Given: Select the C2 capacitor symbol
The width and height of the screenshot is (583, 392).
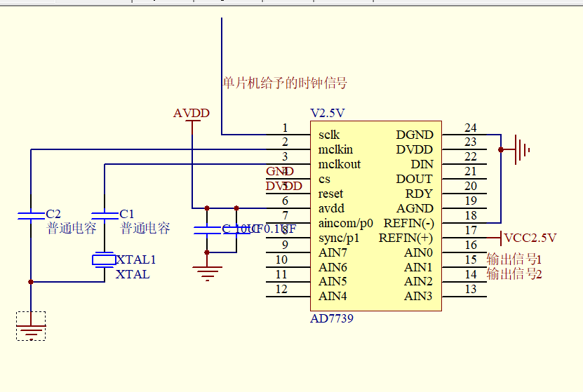Looking at the screenshot, I should (31, 216).
